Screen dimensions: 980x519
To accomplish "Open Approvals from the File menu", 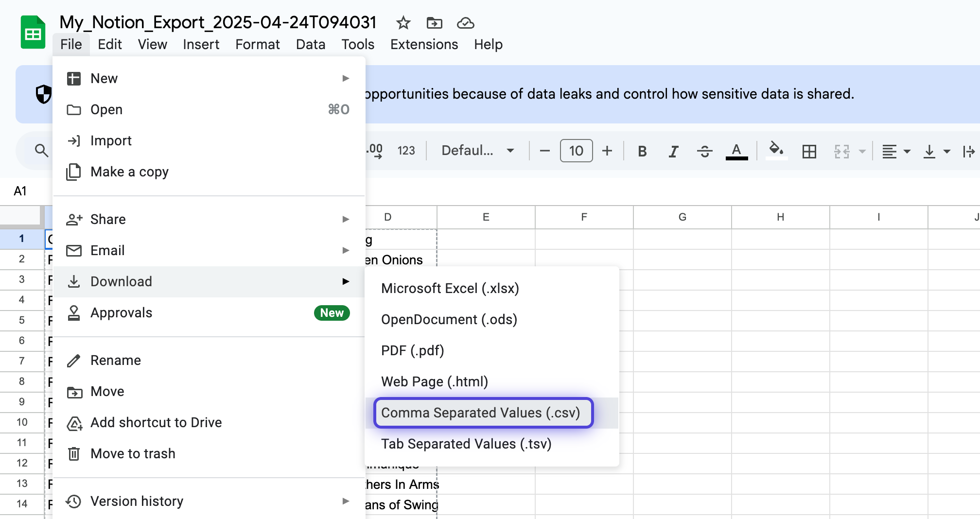I will (x=209, y=312).
